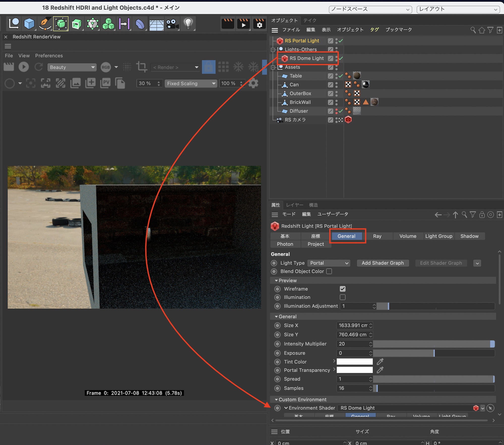Switch to the Shadow tab

(x=469, y=236)
